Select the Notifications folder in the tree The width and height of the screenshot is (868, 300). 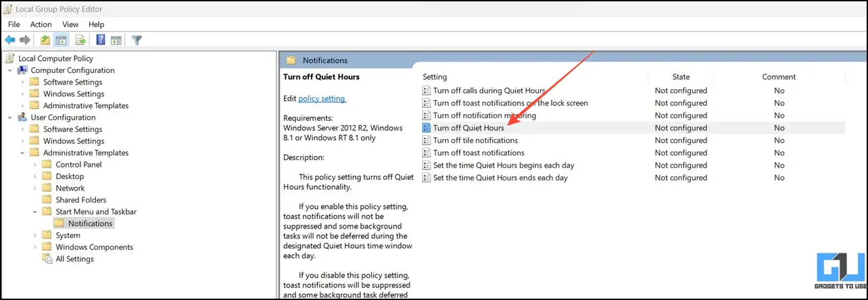coord(90,224)
